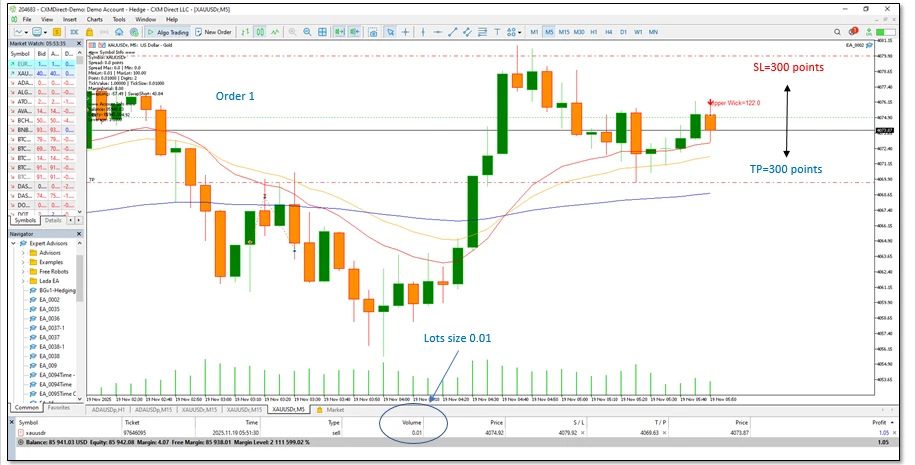Open the Insert menu

[69, 19]
